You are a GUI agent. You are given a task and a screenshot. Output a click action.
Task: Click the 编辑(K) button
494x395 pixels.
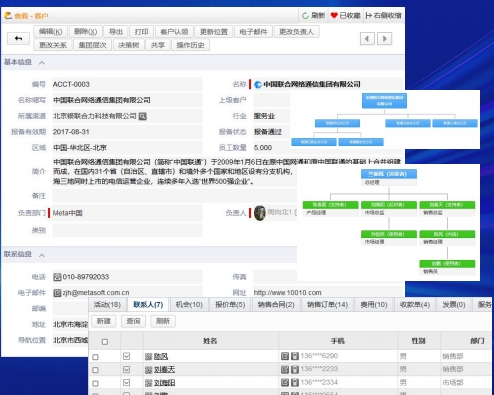coord(51,32)
